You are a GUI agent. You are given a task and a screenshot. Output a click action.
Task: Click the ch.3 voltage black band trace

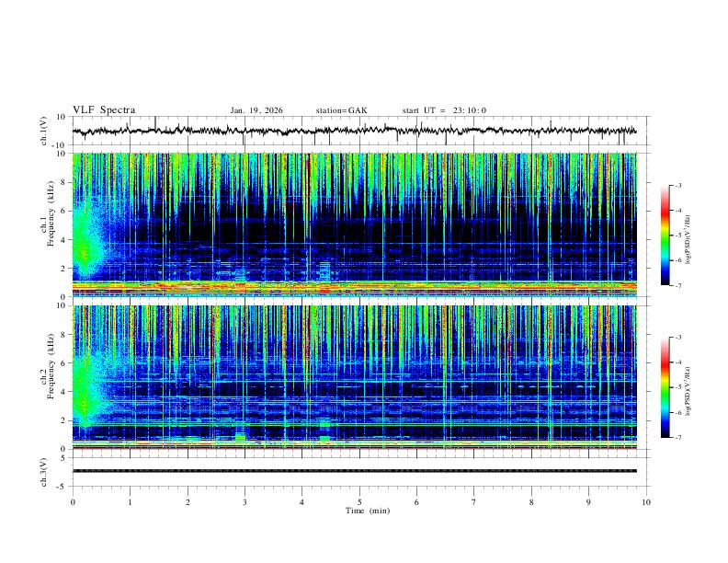[354, 471]
